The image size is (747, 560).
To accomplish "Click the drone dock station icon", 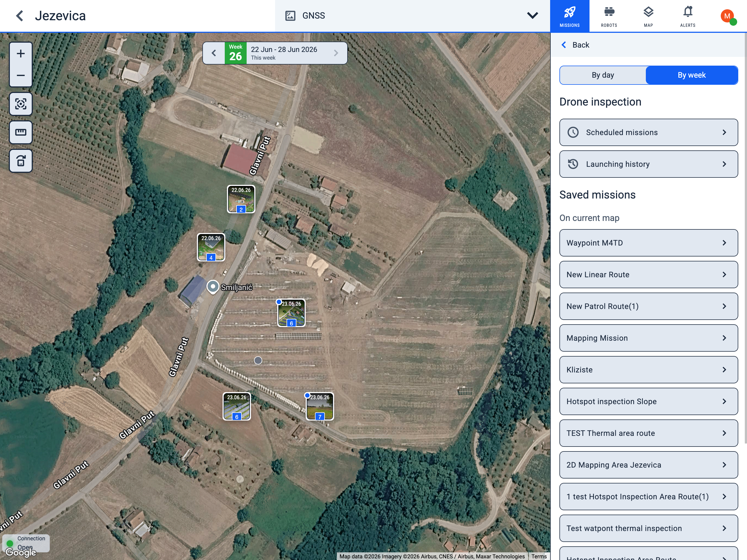I will tap(21, 161).
